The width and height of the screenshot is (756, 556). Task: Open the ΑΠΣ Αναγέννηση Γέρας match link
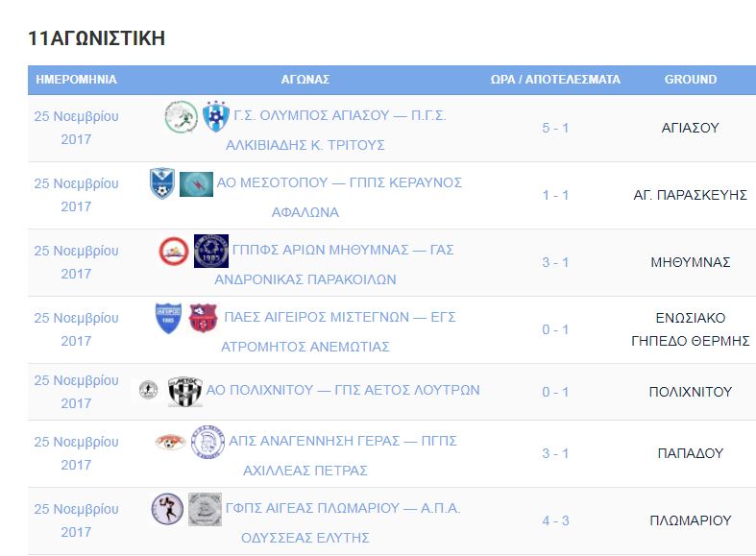pos(343,455)
